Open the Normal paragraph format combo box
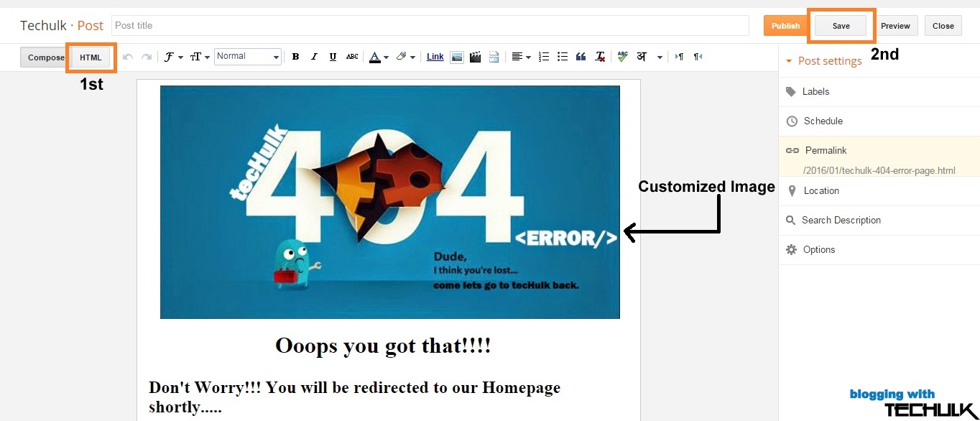The image size is (980, 421). 247,57
